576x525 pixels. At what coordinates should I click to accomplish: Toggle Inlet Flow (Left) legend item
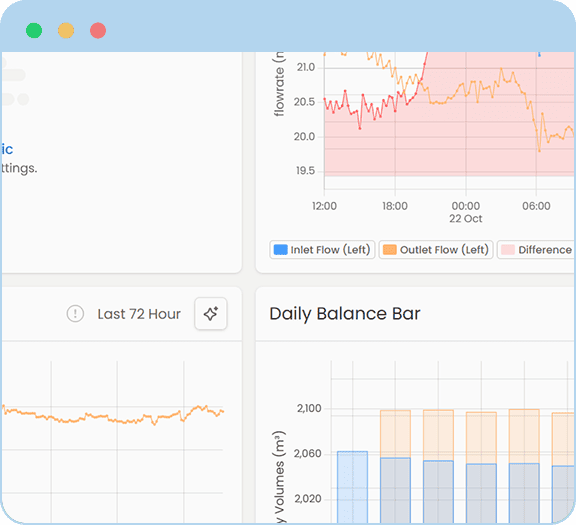(x=322, y=250)
